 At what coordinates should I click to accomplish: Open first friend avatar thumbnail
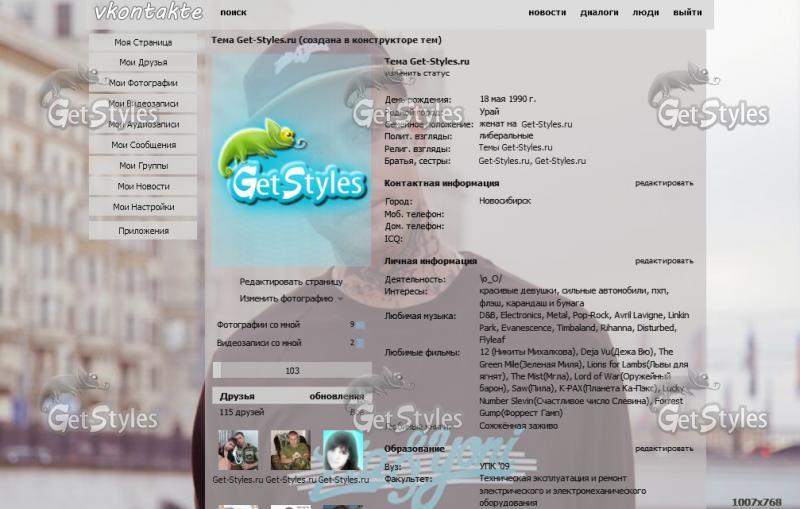[238, 450]
